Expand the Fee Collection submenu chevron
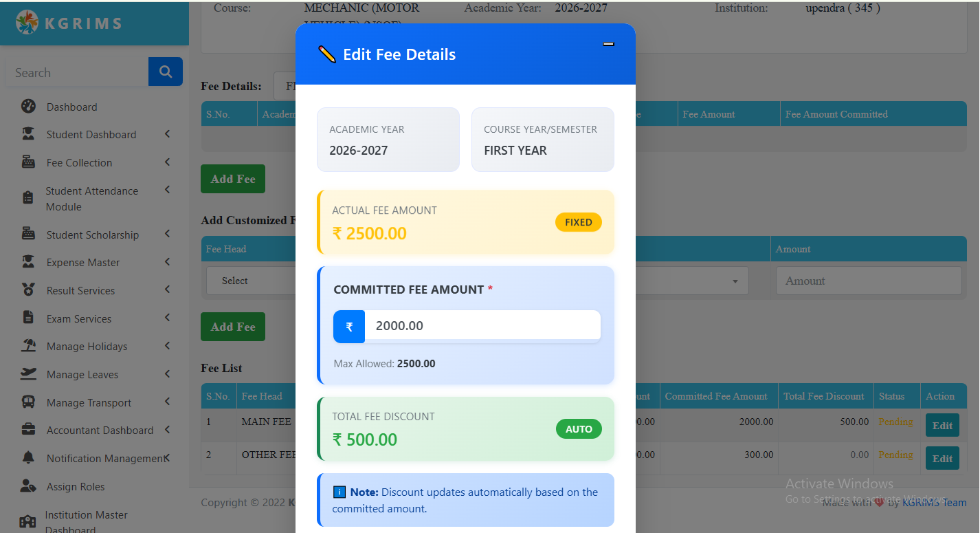980x533 pixels. (x=167, y=162)
